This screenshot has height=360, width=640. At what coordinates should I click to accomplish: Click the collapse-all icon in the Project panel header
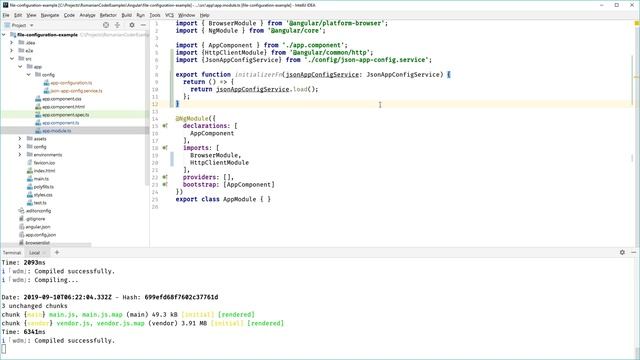pos(118,25)
